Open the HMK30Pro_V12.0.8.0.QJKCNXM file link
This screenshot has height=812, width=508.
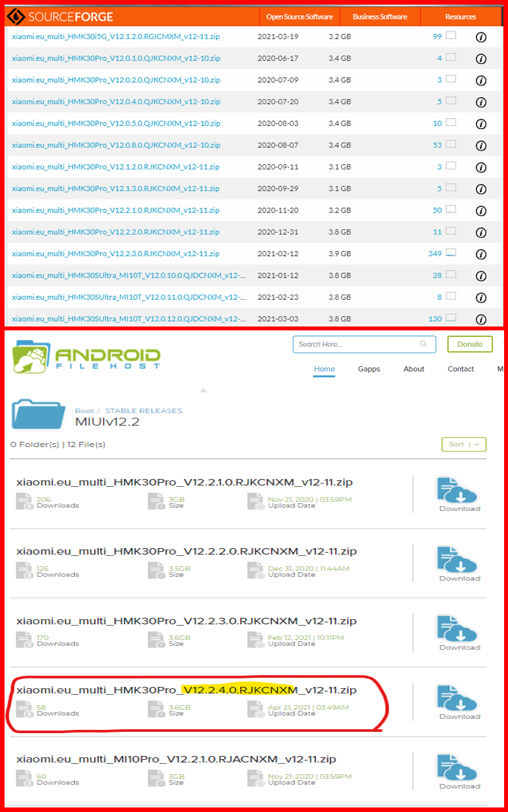116,145
